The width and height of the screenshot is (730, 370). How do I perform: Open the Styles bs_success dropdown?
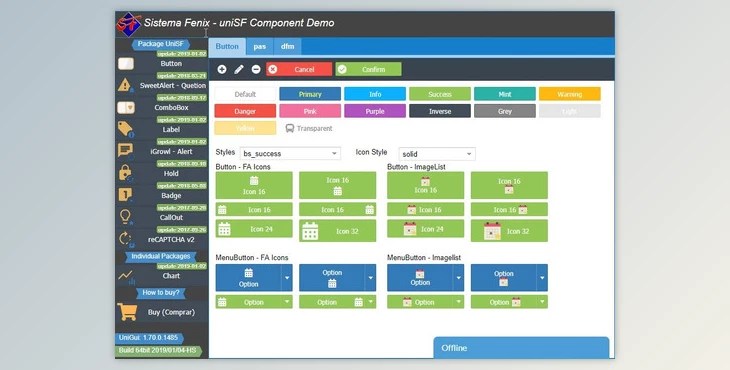click(x=290, y=154)
